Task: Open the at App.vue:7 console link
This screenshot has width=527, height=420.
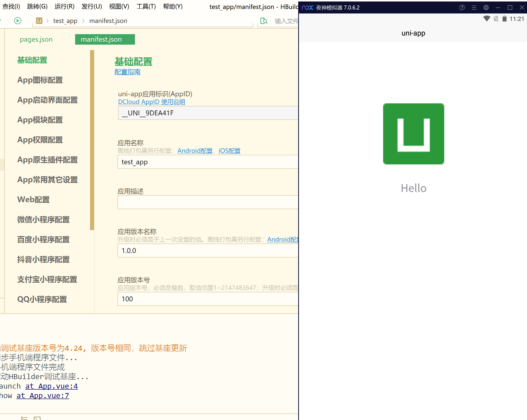Action: [43, 396]
